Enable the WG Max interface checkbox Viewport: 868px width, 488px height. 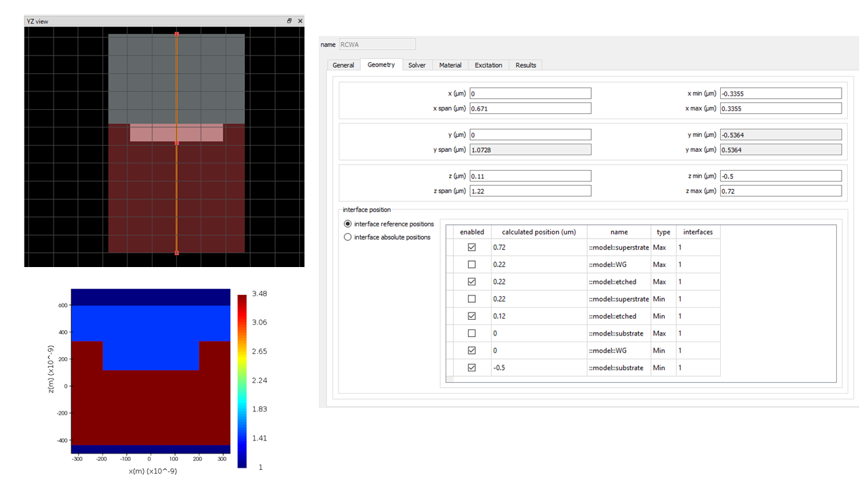(x=472, y=264)
